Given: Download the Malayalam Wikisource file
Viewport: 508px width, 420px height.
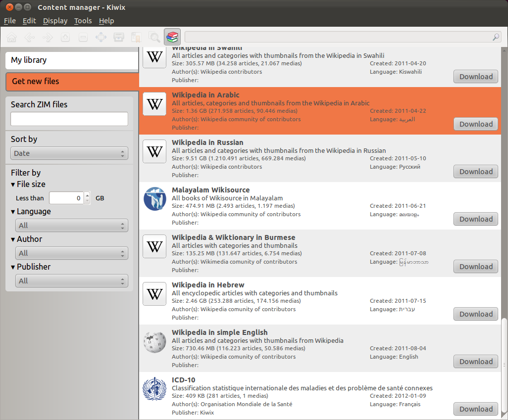Looking at the screenshot, I should point(475,219).
